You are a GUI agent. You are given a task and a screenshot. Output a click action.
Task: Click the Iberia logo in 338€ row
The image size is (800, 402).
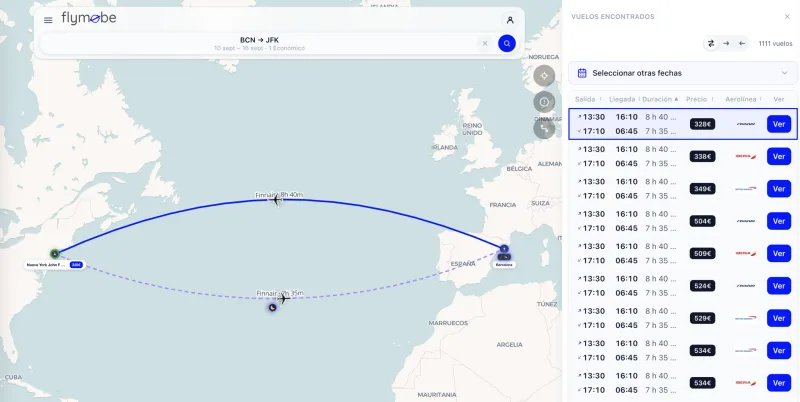tap(745, 157)
